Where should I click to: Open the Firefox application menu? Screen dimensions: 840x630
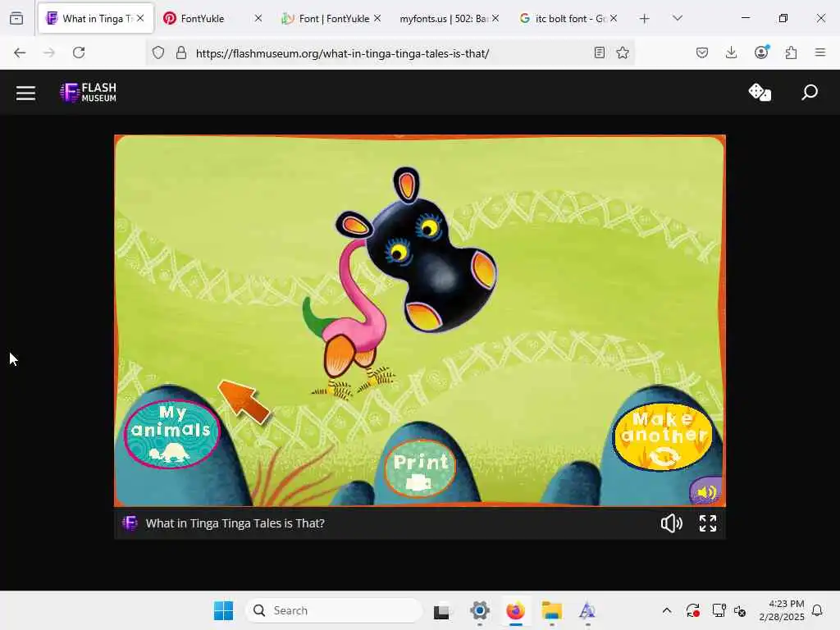(x=820, y=52)
